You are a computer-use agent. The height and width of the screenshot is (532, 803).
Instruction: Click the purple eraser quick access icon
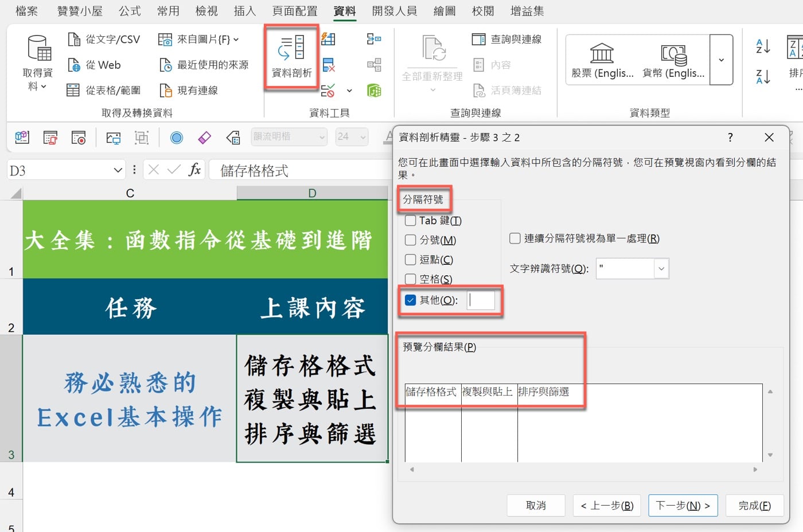[204, 137]
